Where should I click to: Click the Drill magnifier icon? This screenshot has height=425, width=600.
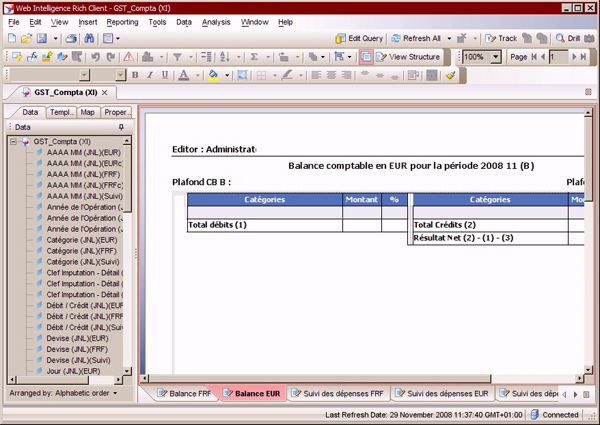pyautogui.click(x=560, y=38)
